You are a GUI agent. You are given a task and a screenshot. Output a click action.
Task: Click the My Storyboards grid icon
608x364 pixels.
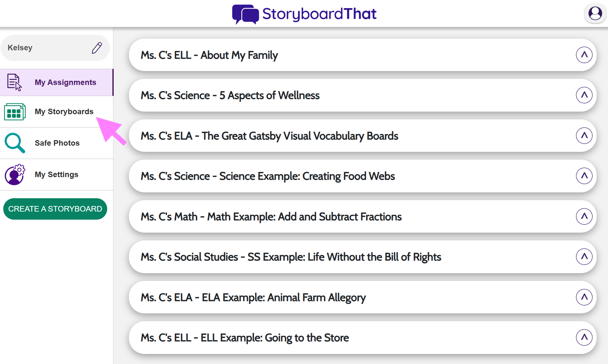(x=15, y=112)
